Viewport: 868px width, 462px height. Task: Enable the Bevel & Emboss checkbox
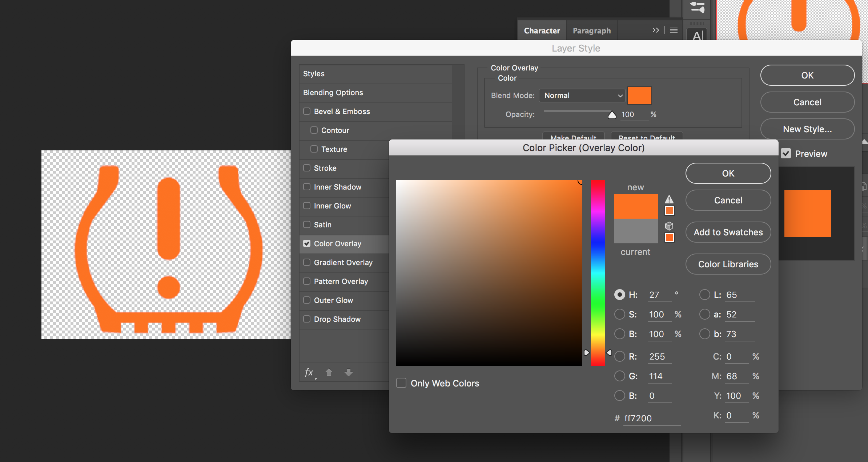pyautogui.click(x=307, y=111)
